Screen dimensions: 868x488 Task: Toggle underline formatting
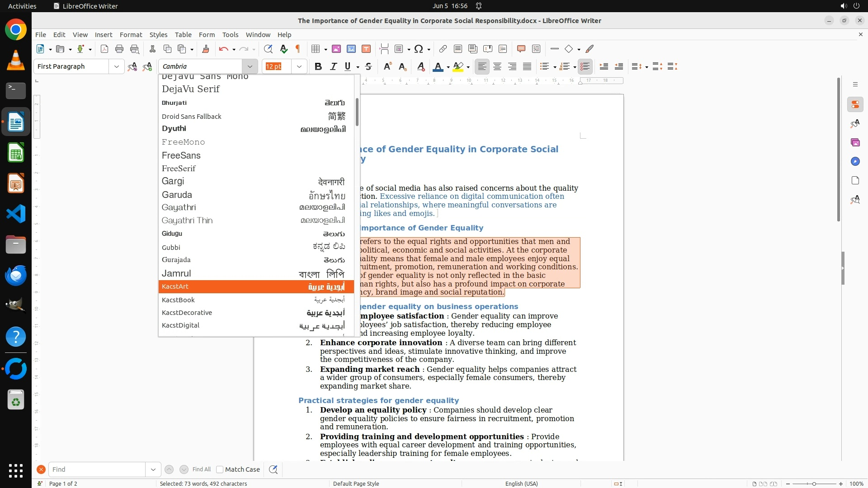tap(348, 66)
